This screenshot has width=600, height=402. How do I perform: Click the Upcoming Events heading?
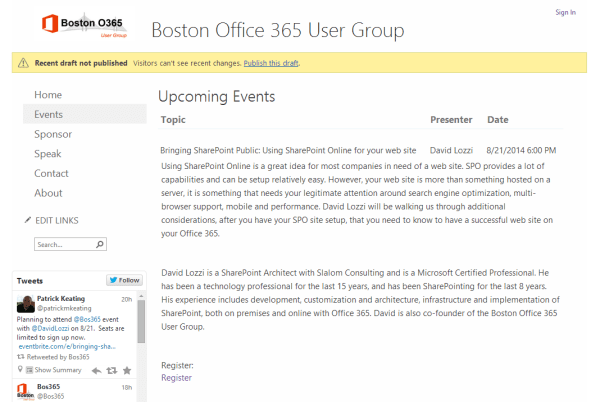[x=217, y=96]
